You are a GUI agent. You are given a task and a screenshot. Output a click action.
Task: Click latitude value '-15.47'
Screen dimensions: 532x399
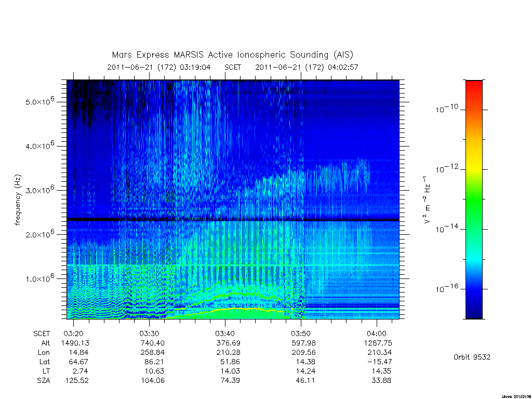click(x=380, y=362)
